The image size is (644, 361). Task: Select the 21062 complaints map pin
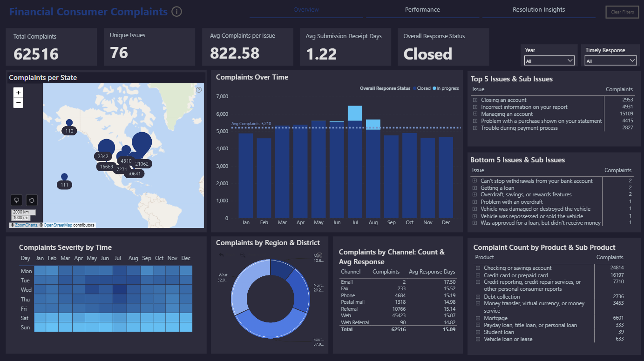(x=142, y=144)
